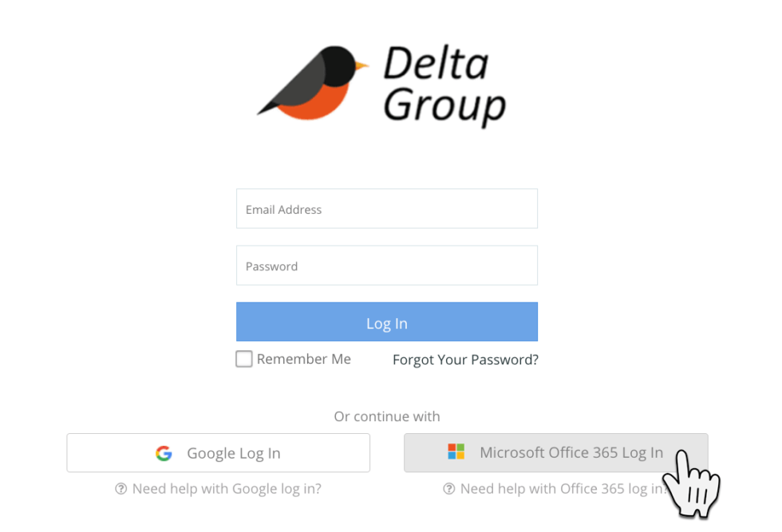Image resolution: width=782 pixels, height=532 pixels.
Task: Focus the Email Address input field
Action: pos(386,209)
